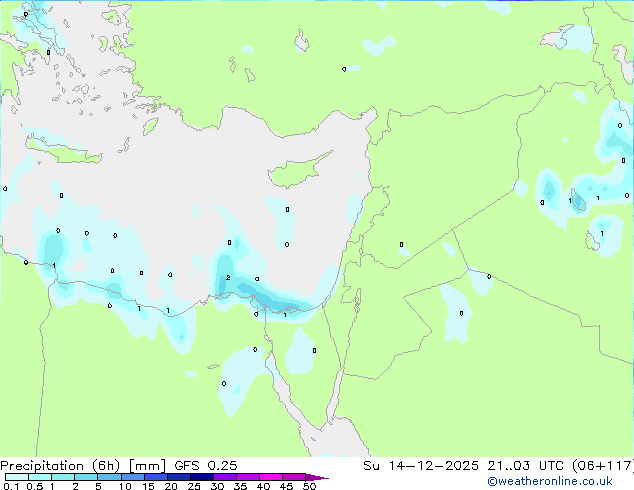The width and height of the screenshot is (634, 490).
Task: Click the '21..03 UTC' time label
Action: coord(526,466)
